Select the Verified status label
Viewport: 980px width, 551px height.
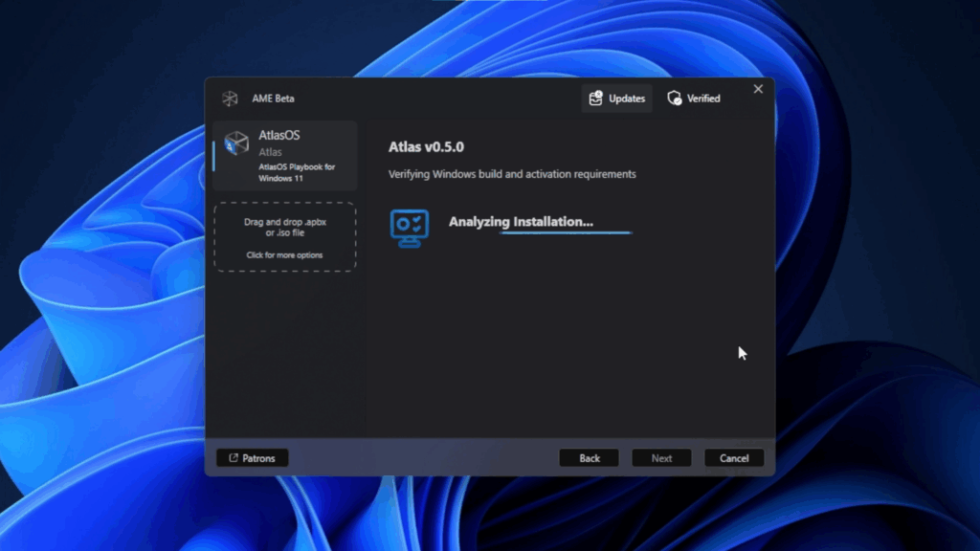coord(703,99)
